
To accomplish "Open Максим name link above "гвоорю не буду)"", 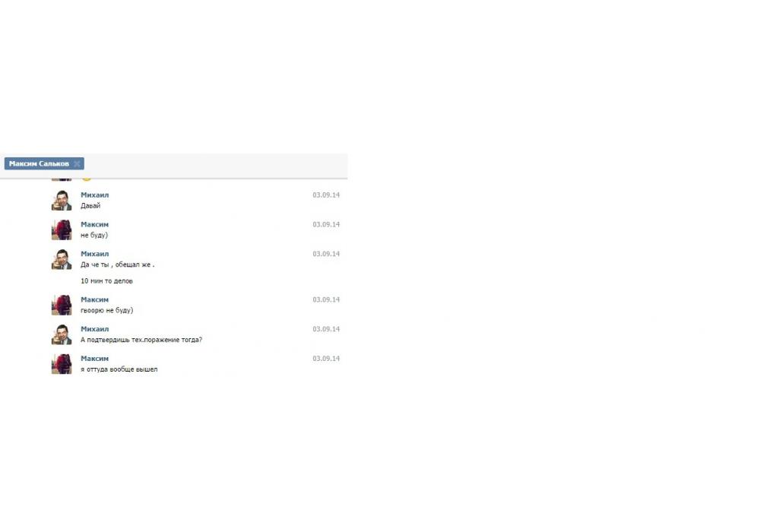I will [x=94, y=299].
